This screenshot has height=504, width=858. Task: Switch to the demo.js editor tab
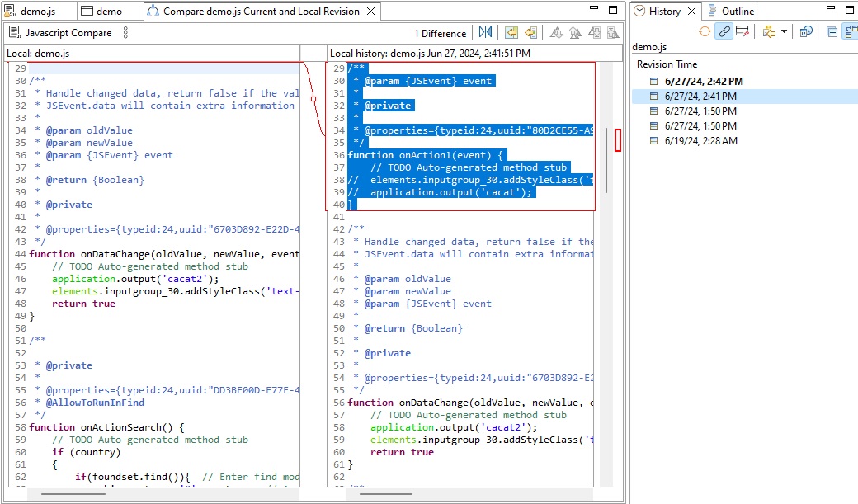35,12
